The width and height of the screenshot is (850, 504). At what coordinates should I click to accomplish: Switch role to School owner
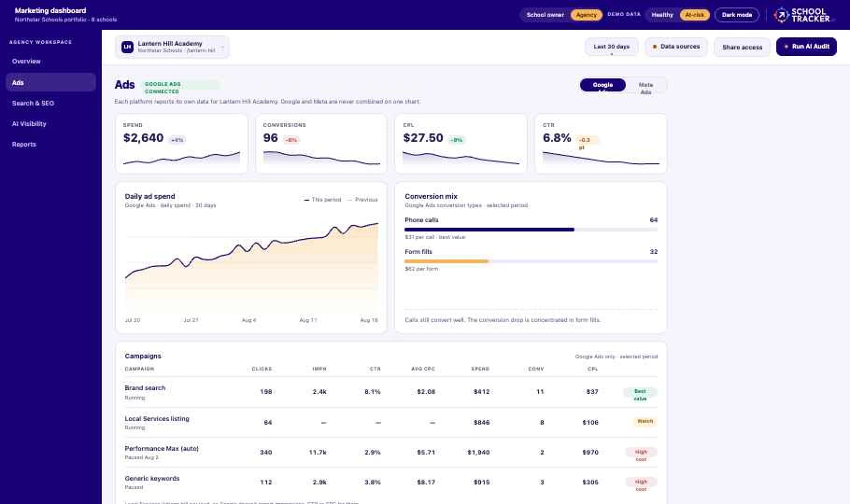pos(545,15)
